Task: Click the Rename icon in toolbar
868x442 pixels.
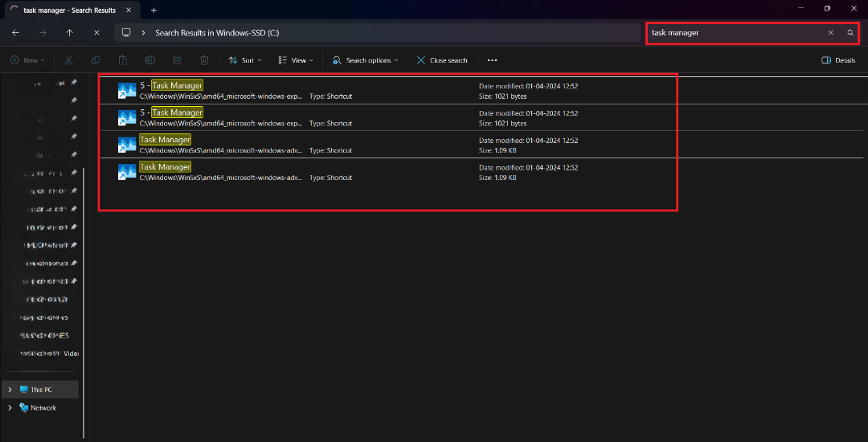Action: point(150,60)
